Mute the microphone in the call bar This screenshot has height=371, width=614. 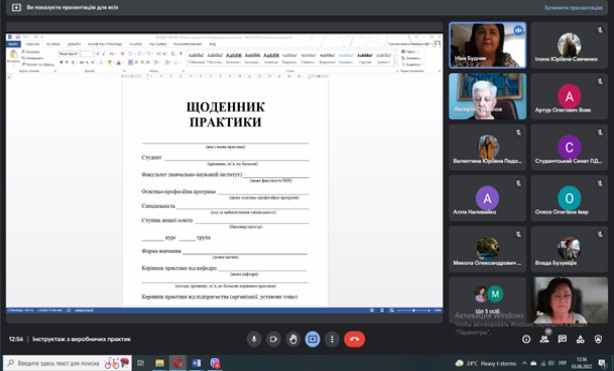tap(254, 339)
